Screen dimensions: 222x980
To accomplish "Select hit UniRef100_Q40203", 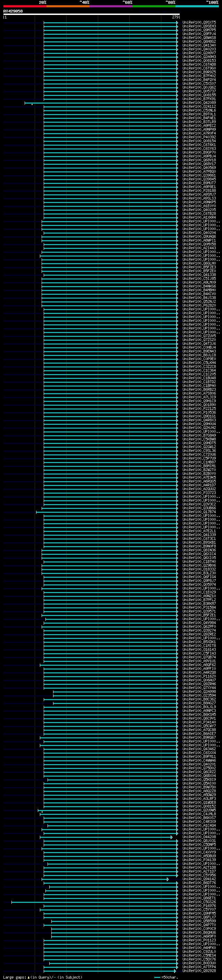I will 199,49.
